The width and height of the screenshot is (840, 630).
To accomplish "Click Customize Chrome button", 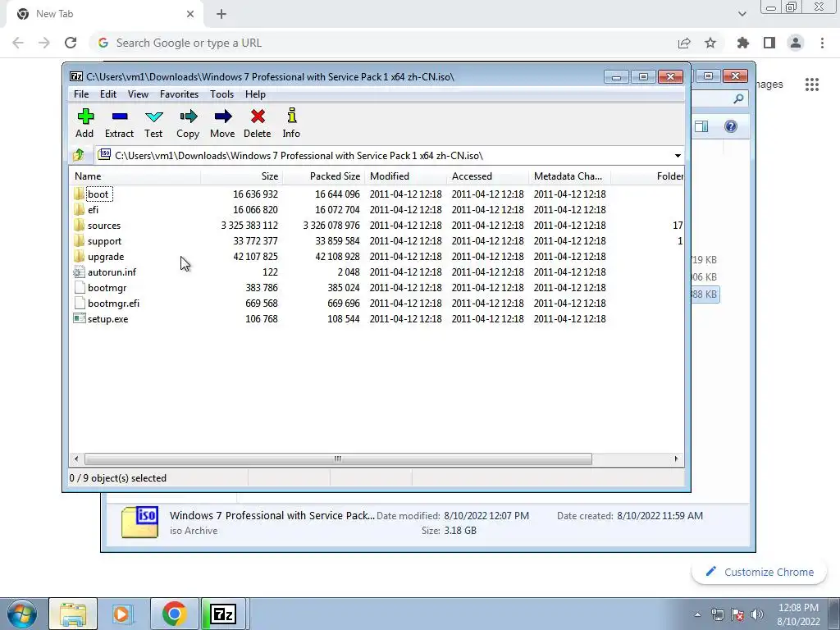I will pos(760,572).
